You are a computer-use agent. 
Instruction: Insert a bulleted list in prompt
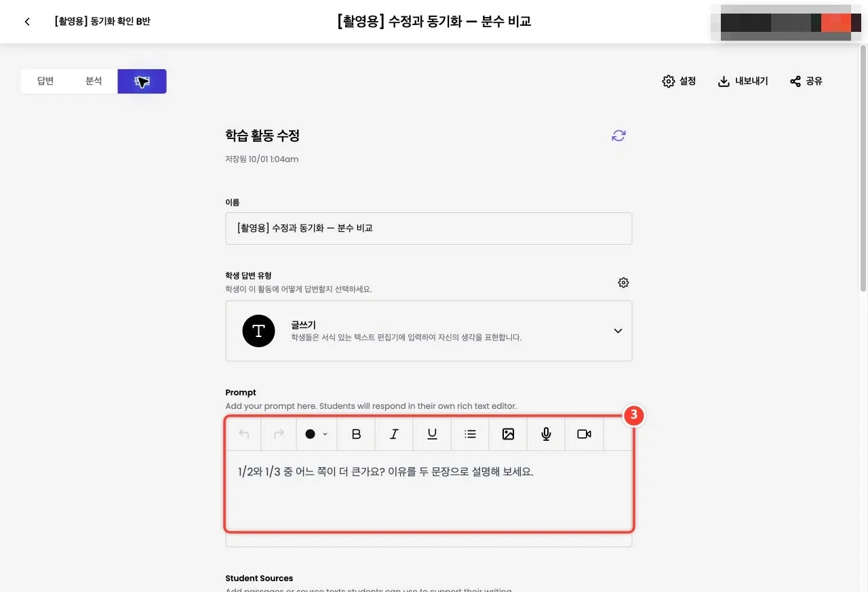470,434
